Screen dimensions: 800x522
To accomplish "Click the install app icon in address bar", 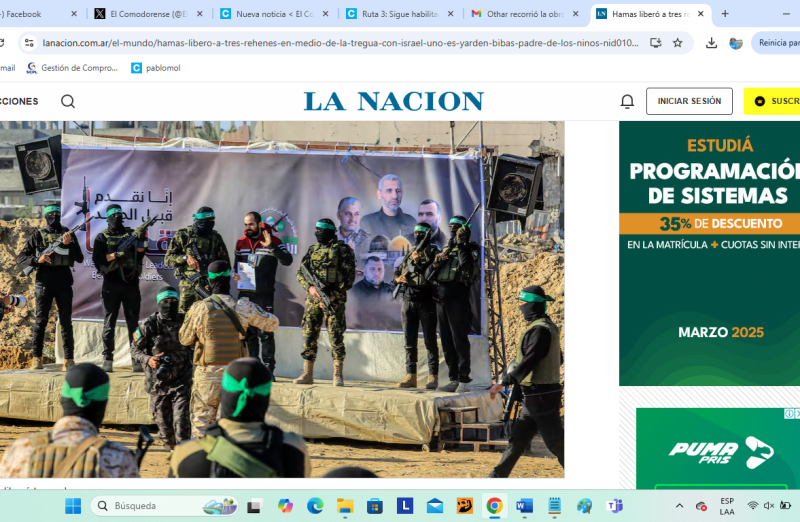I will [655, 43].
